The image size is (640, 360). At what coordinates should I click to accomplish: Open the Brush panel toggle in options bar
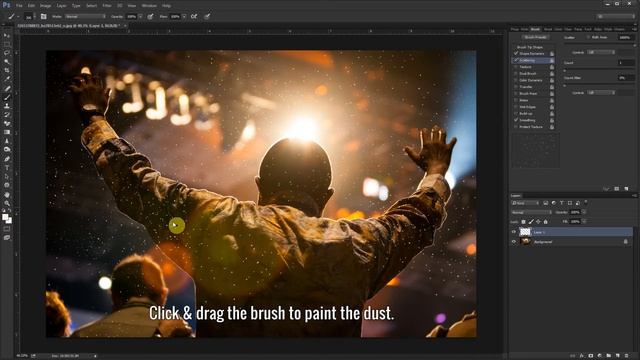[x=43, y=16]
